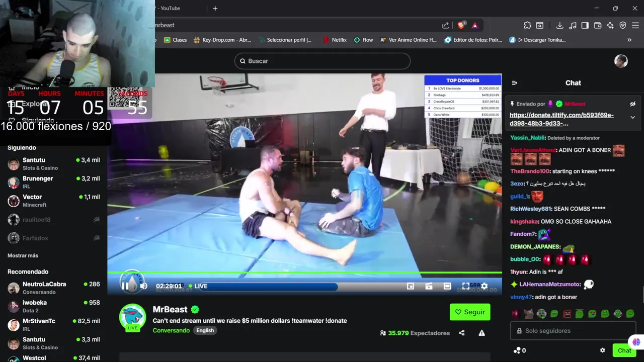The image size is (644, 362).
Task: Open Brave Rewards triangle icon
Action: pos(474,25)
